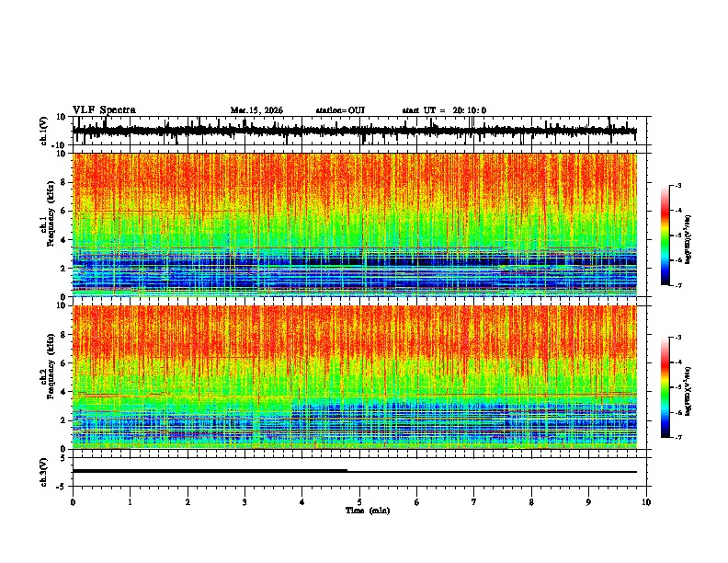This screenshot has width=728, height=563.
Task: Click the "-7" label on ch.1 colorbar
Action: click(x=678, y=285)
